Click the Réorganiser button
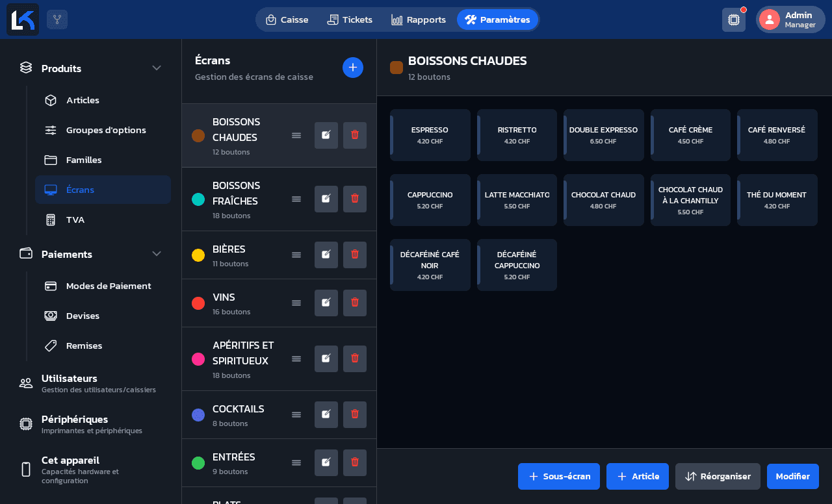This screenshot has height=504, width=832. coord(718,477)
